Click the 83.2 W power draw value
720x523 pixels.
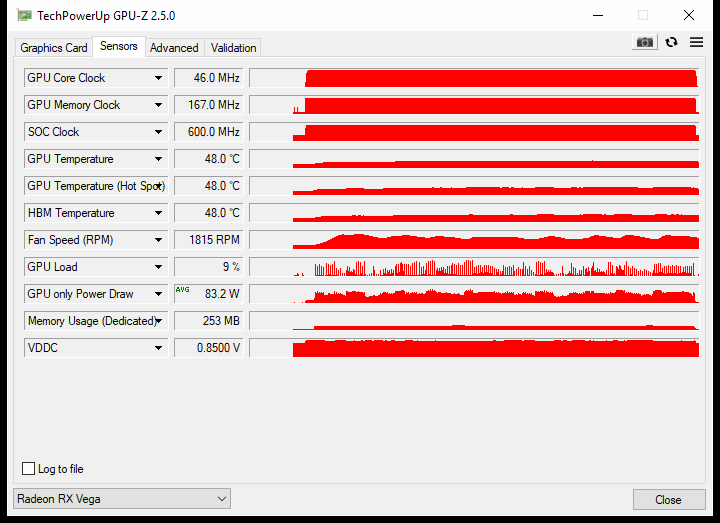tap(208, 294)
